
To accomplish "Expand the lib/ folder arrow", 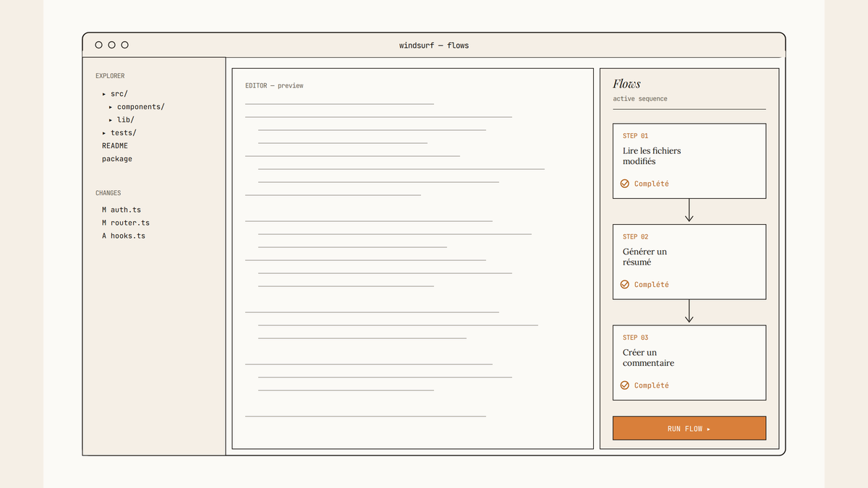I will coord(111,120).
